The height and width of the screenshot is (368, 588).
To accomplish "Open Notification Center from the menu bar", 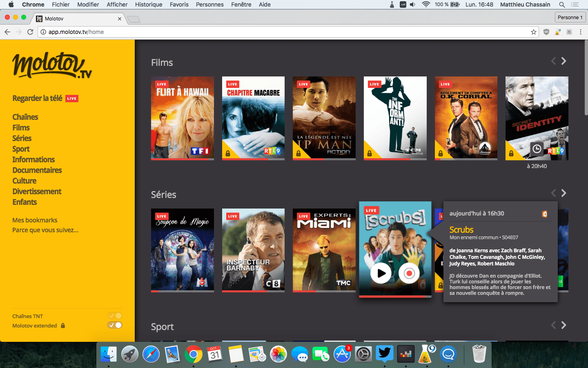I will [x=575, y=4].
